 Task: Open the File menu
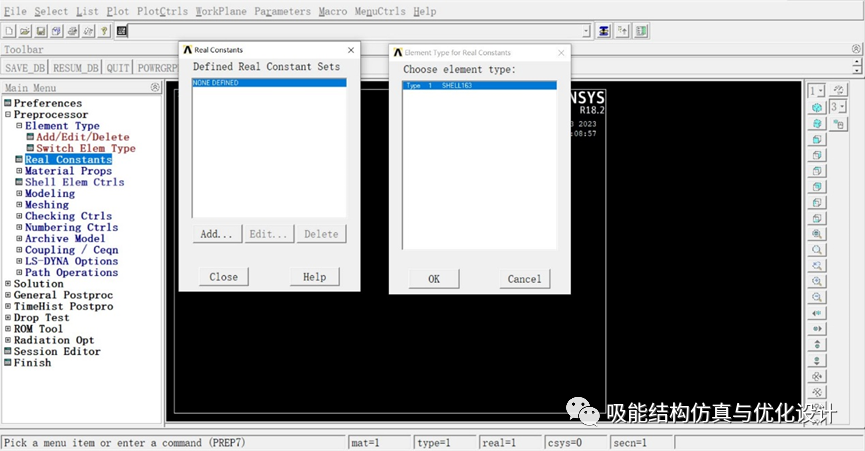[x=15, y=11]
